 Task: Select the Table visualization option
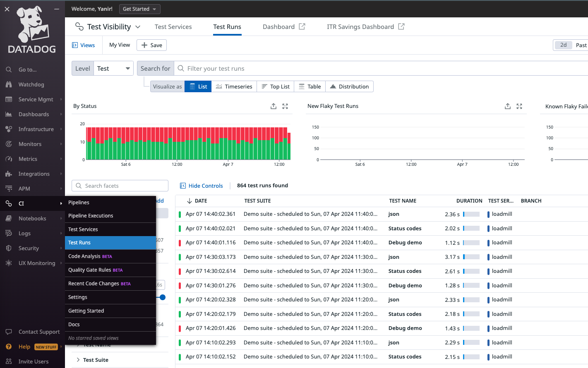pos(310,86)
